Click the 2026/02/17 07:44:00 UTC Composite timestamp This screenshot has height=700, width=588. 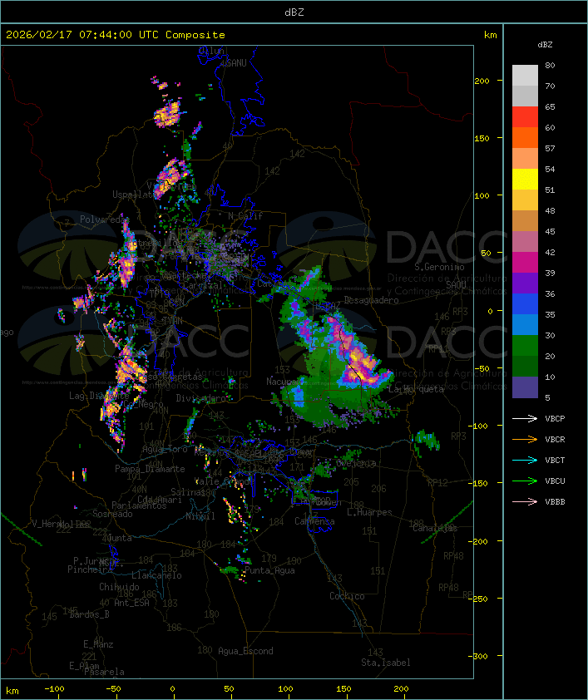116,35
